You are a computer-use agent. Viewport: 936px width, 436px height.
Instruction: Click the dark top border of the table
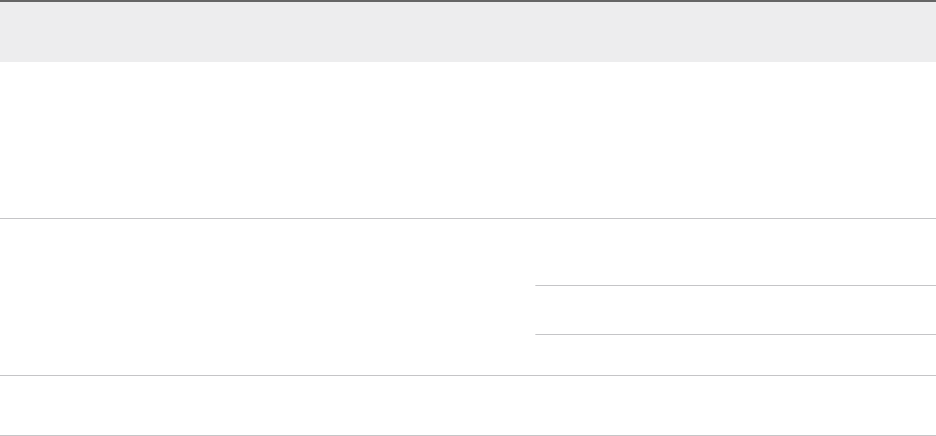468,2
